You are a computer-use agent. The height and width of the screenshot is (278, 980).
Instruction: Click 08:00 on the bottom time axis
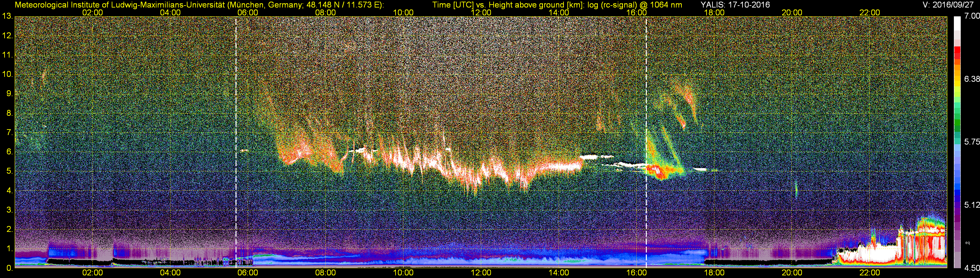coord(326,273)
